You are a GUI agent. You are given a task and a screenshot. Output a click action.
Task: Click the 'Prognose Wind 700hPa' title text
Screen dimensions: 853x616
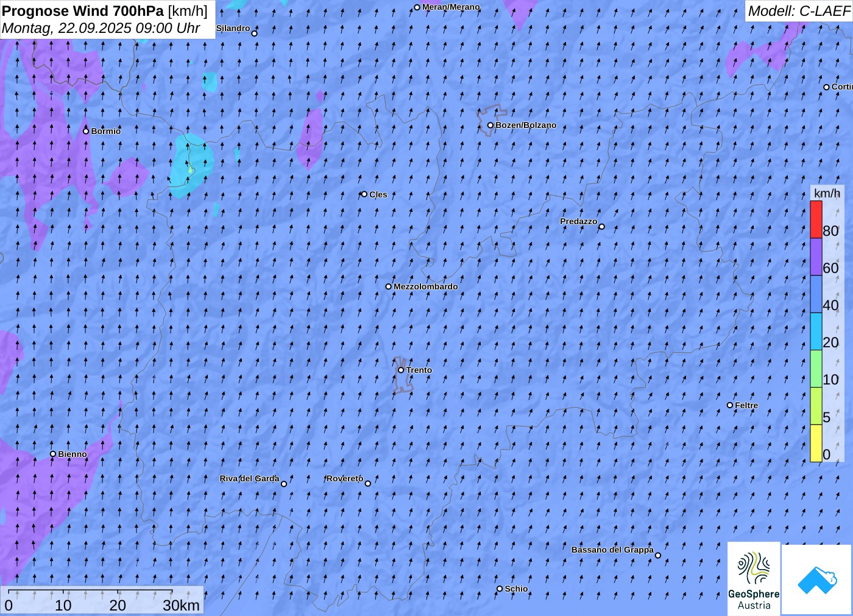coord(83,11)
